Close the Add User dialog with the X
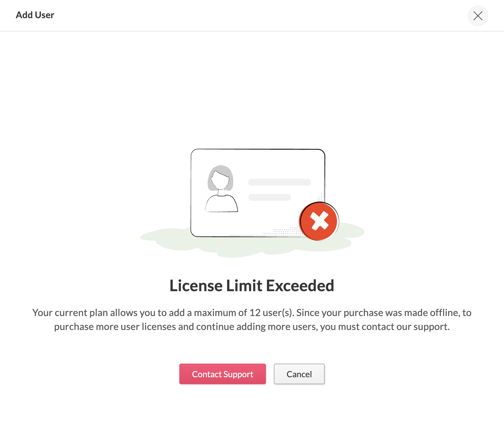This screenshot has width=504, height=423. [x=478, y=16]
